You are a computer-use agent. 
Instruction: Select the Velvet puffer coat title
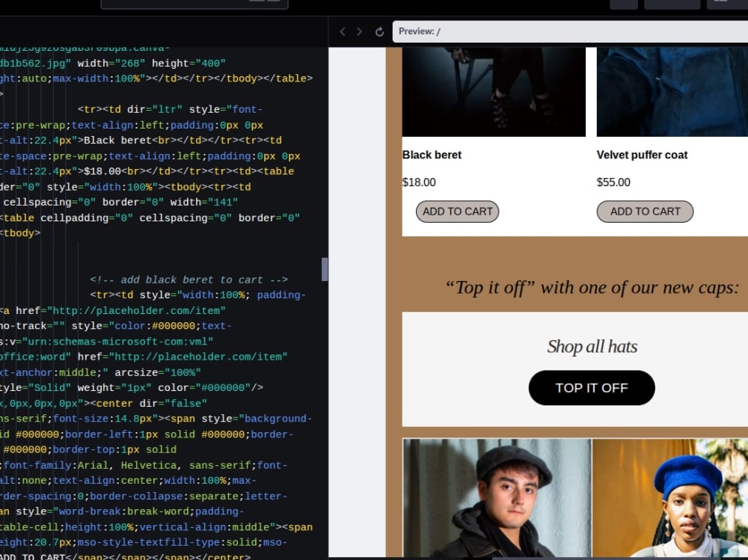click(642, 155)
